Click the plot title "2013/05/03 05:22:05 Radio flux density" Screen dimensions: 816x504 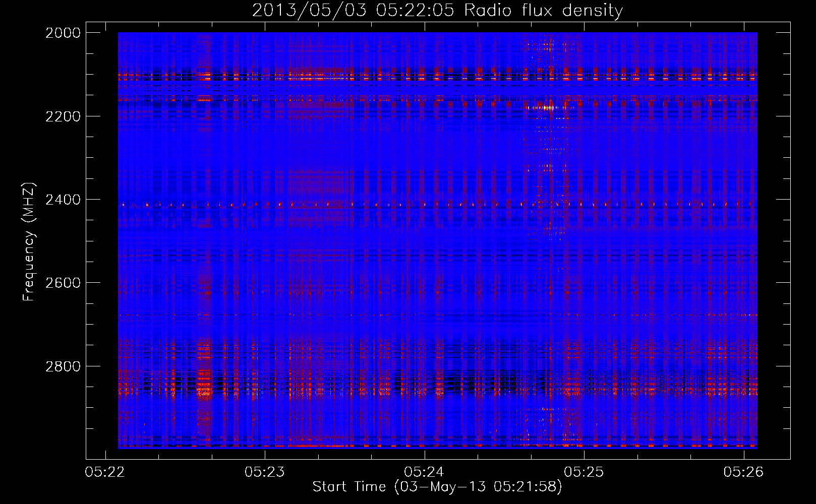[x=437, y=10]
